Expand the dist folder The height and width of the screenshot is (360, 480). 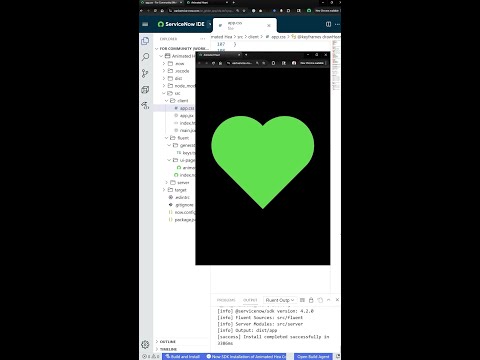coord(175,78)
